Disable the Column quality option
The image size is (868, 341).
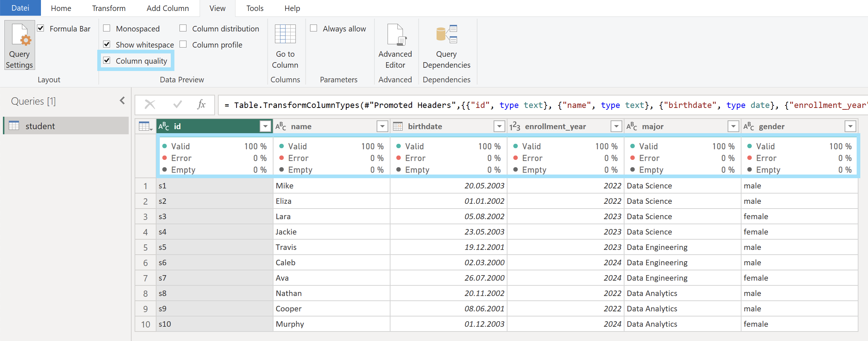pyautogui.click(x=107, y=60)
